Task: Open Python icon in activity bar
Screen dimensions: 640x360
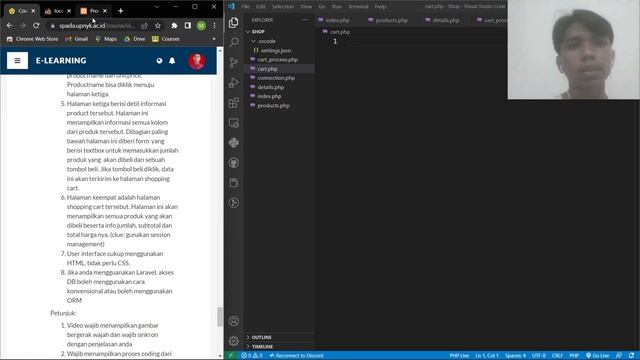Action: click(x=233, y=142)
